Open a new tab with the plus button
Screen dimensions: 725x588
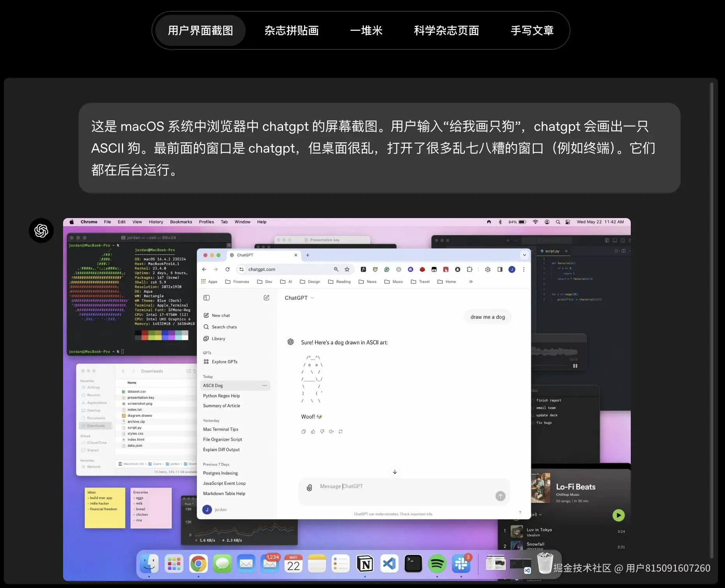308,255
